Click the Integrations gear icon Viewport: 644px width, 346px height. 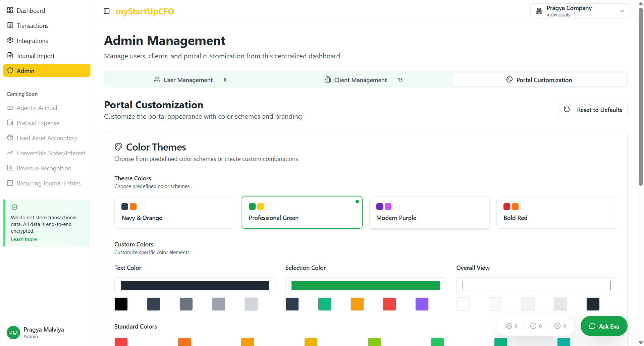tap(10, 41)
